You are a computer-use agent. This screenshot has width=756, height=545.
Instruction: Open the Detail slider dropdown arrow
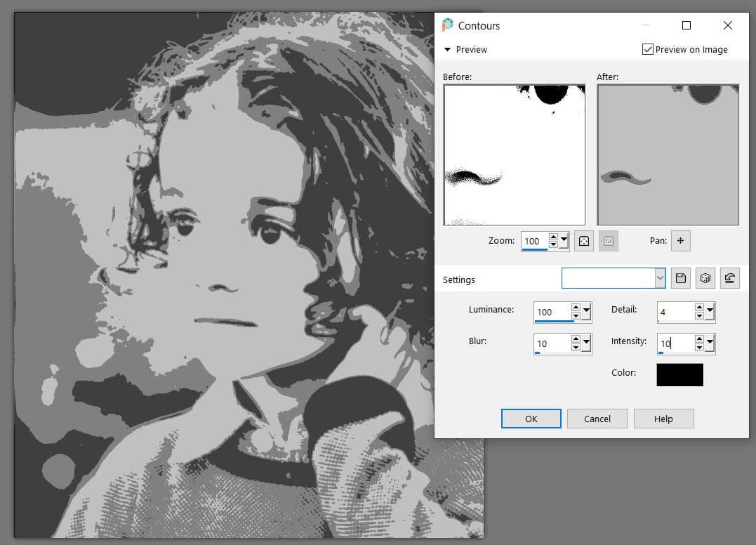(x=710, y=312)
